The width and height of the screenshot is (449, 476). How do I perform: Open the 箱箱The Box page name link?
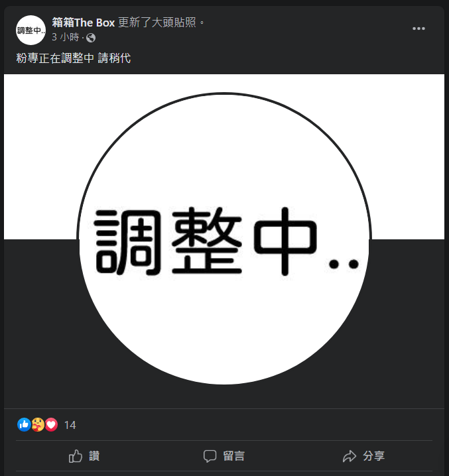pos(84,23)
